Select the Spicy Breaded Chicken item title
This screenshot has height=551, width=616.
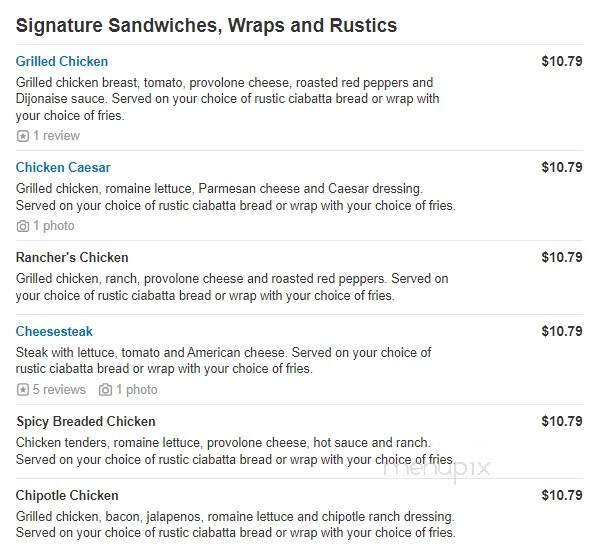[x=86, y=422]
